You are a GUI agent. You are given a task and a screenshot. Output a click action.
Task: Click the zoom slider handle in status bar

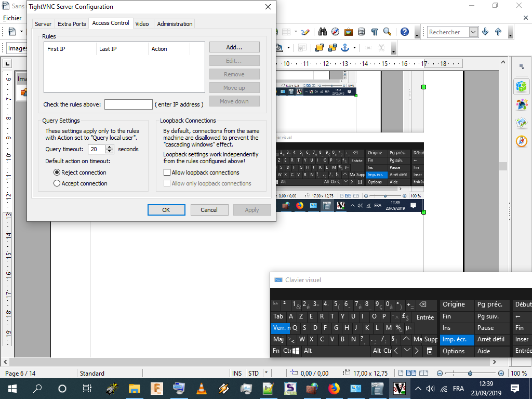[x=470, y=373]
